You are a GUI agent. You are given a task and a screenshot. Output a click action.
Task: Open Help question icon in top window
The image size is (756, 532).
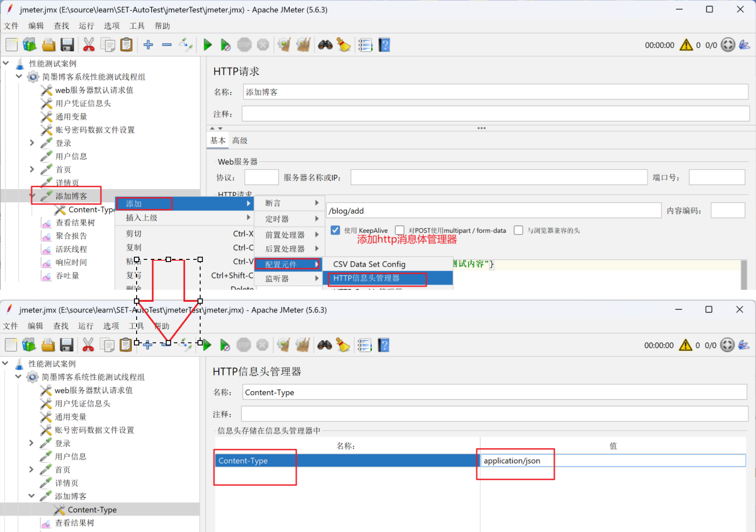[x=385, y=45]
